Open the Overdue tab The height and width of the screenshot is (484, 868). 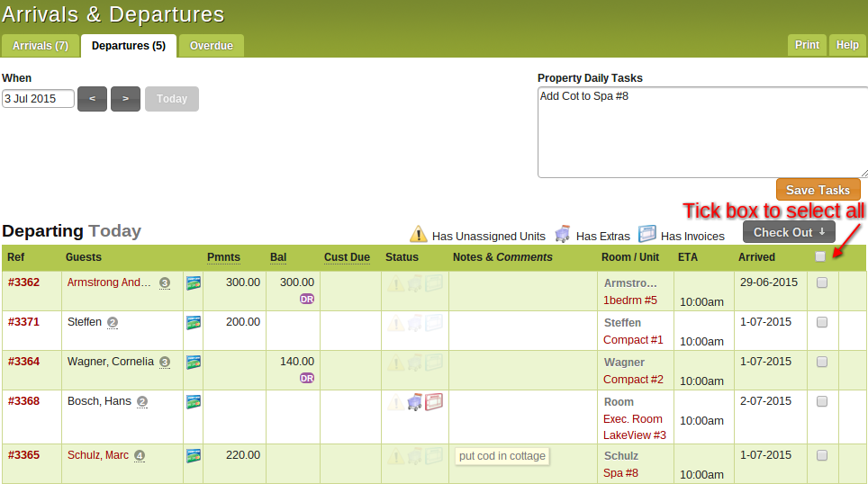tap(211, 46)
